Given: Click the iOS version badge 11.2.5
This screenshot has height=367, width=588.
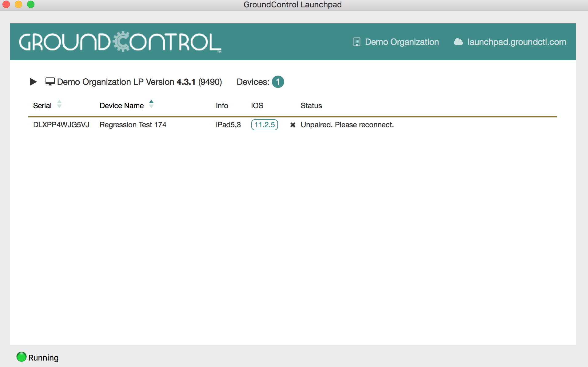Looking at the screenshot, I should tap(264, 125).
